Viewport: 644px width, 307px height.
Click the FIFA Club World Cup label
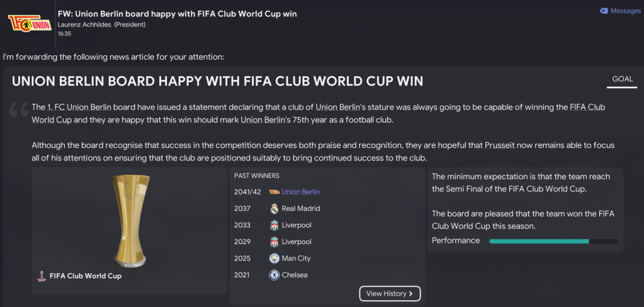tap(86, 276)
